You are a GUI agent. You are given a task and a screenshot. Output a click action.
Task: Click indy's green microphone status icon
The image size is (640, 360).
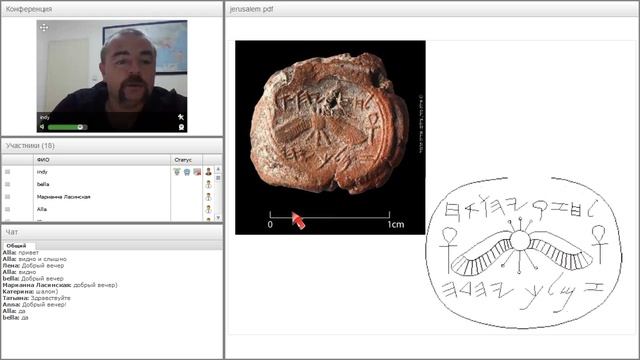177,172
